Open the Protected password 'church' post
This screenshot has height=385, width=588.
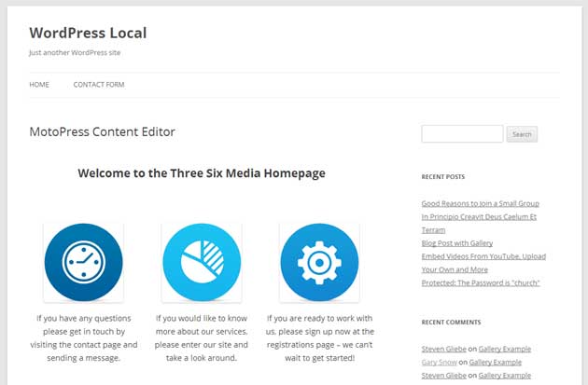[481, 282]
